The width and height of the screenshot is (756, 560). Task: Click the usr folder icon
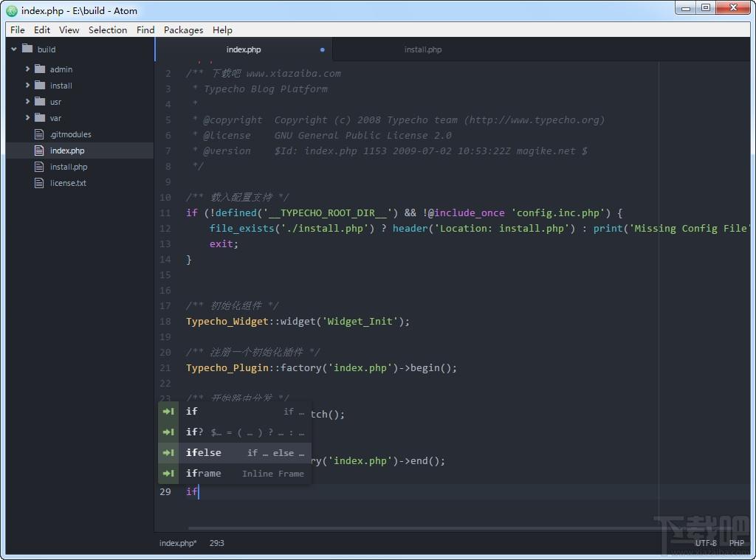(40, 102)
